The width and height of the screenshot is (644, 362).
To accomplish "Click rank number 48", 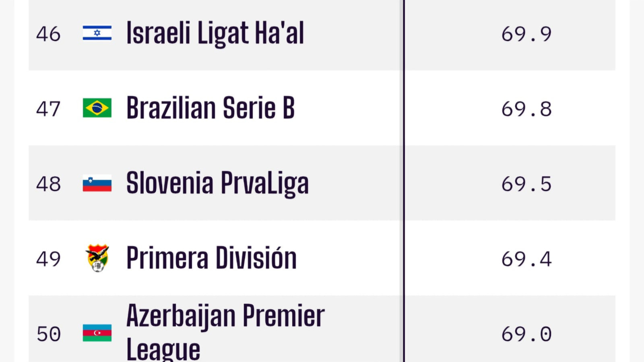I will pyautogui.click(x=48, y=184).
